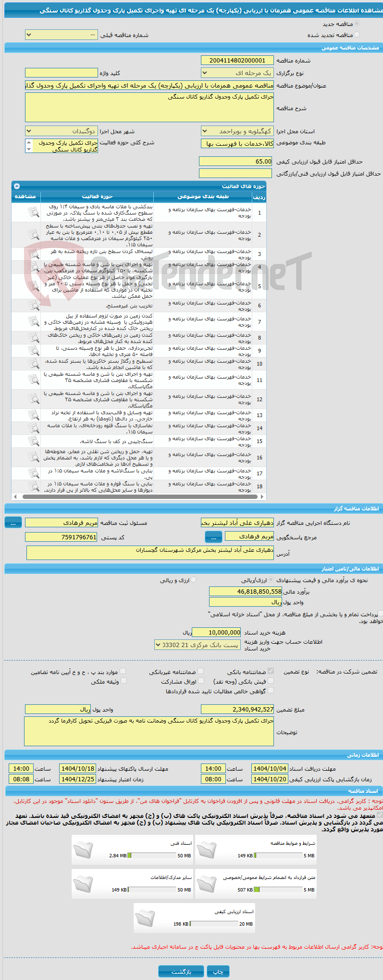Image resolution: width=383 pixels, height=980 pixels.
Task: Select the ارزی و ریالی radio option
Action: click(x=194, y=580)
